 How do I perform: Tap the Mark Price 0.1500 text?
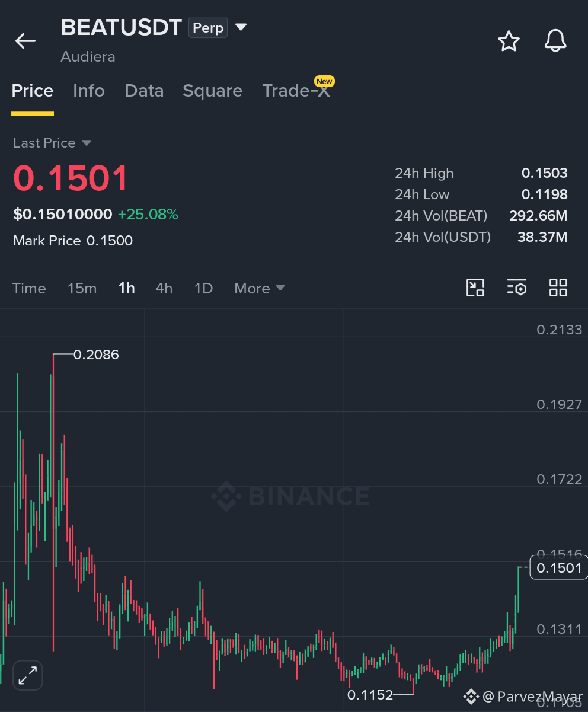coord(73,240)
